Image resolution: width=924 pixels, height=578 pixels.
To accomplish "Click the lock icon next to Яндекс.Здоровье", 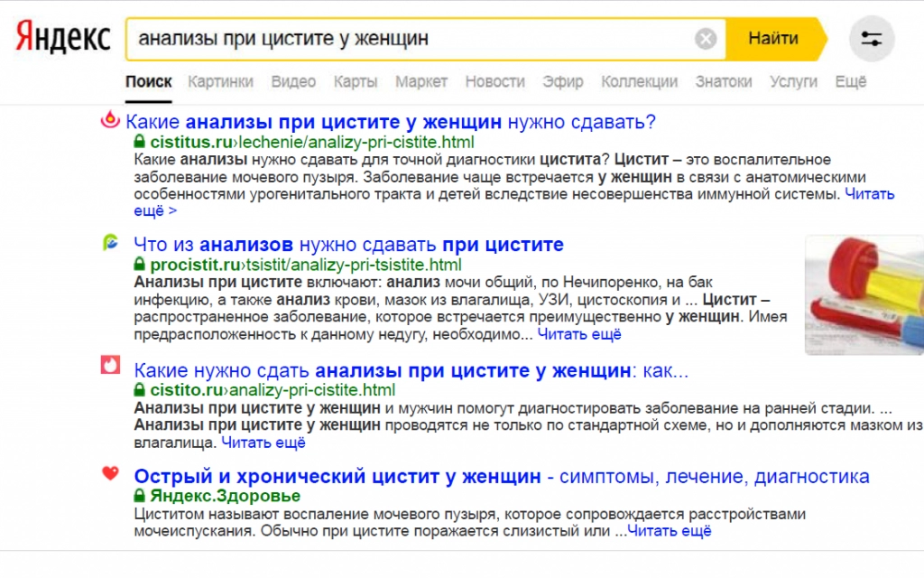I will coord(140,496).
